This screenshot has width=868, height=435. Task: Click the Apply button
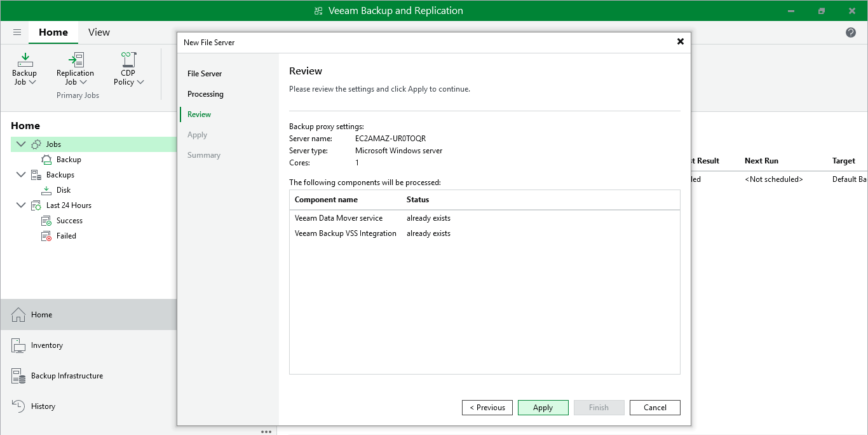pos(543,408)
